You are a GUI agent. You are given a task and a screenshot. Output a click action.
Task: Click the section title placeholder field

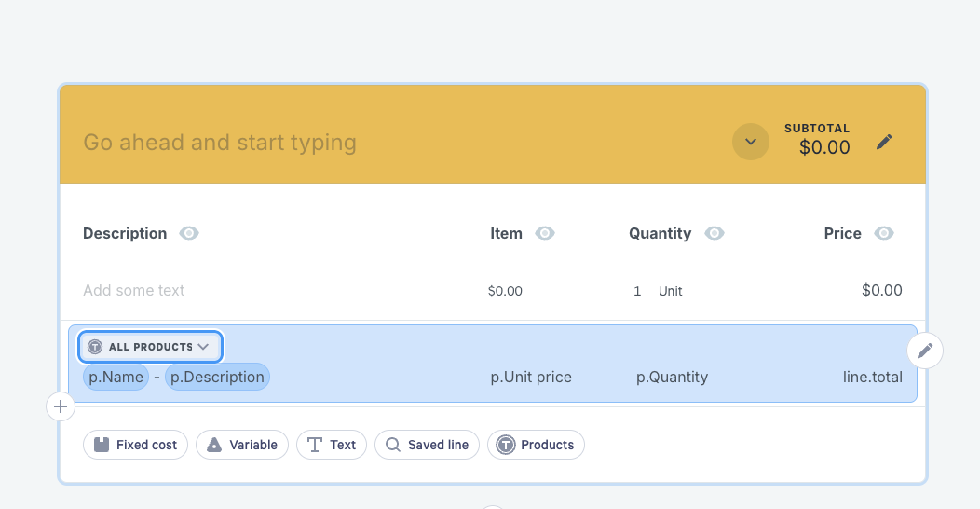pyautogui.click(x=220, y=143)
